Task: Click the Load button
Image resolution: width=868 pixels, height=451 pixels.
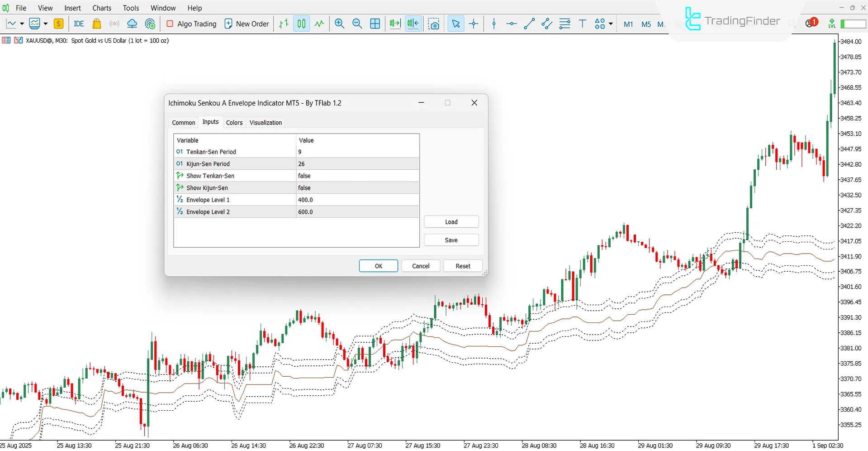Action: [x=451, y=221]
